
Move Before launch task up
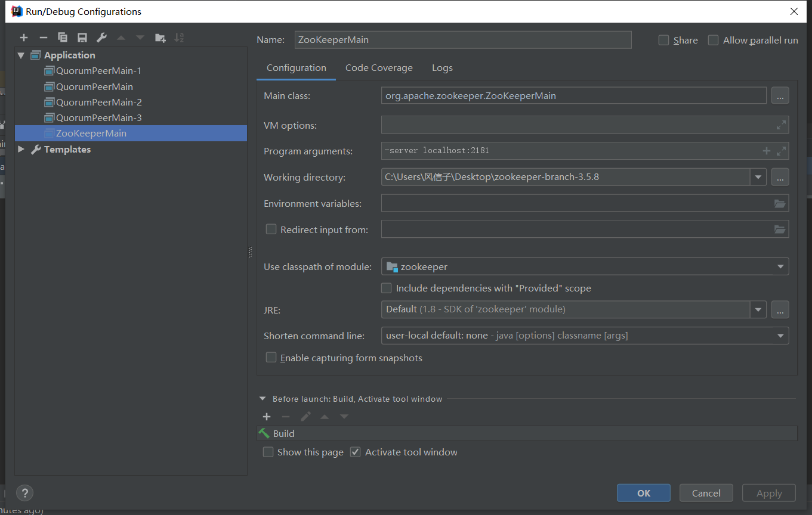(x=325, y=417)
